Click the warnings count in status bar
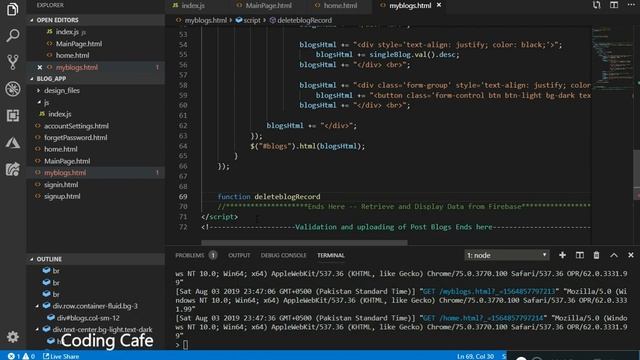 29,356
